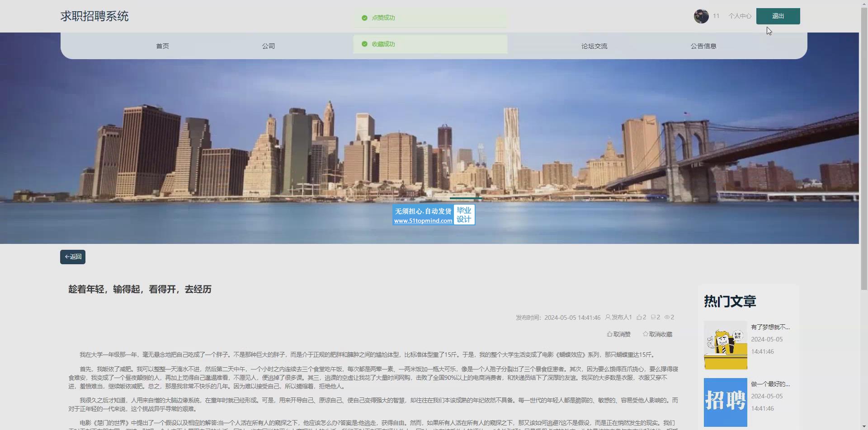868x430 pixels.
Task: Click the city skyline banner image
Action: (x=429, y=138)
